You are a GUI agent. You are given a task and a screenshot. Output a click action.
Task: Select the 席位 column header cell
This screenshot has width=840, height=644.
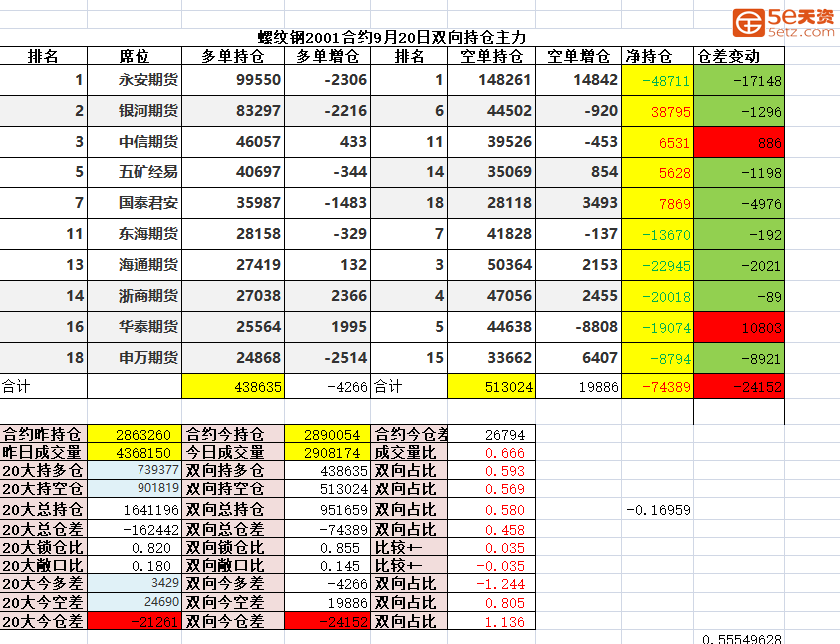tap(135, 56)
